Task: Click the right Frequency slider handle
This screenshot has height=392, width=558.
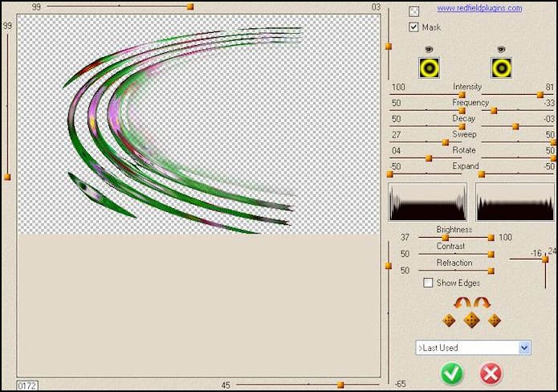Action: tap(494, 111)
